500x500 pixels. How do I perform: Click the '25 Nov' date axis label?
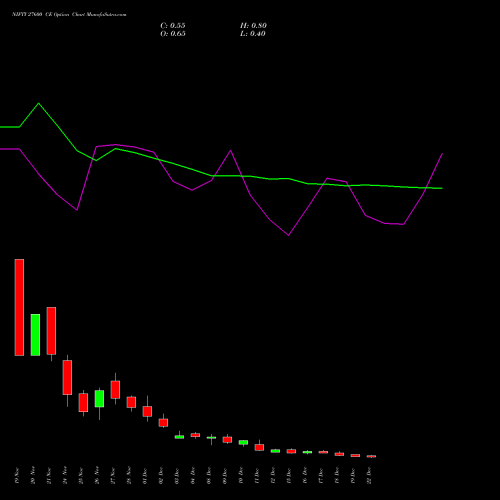(81, 476)
